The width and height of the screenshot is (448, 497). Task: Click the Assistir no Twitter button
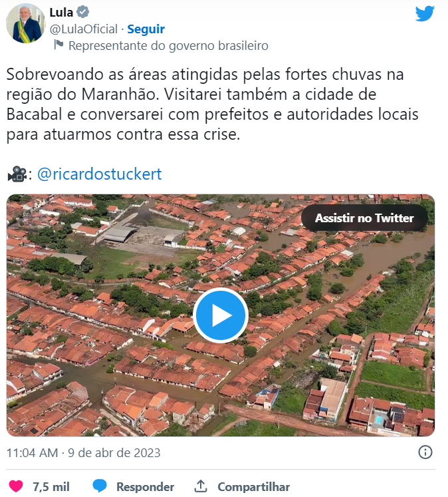[x=364, y=218]
